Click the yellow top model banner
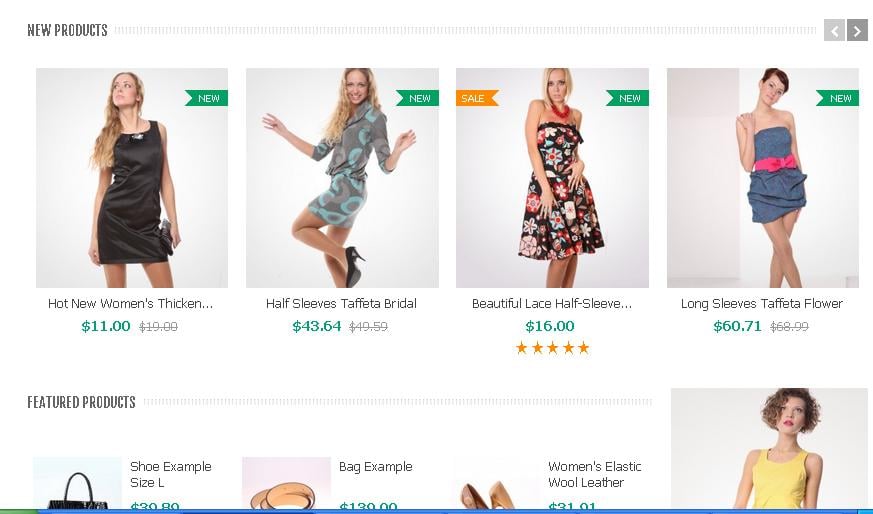873x514 pixels. (x=769, y=450)
